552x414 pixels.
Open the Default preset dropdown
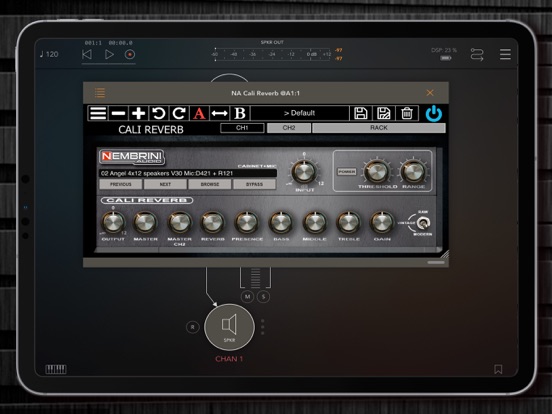point(299,113)
